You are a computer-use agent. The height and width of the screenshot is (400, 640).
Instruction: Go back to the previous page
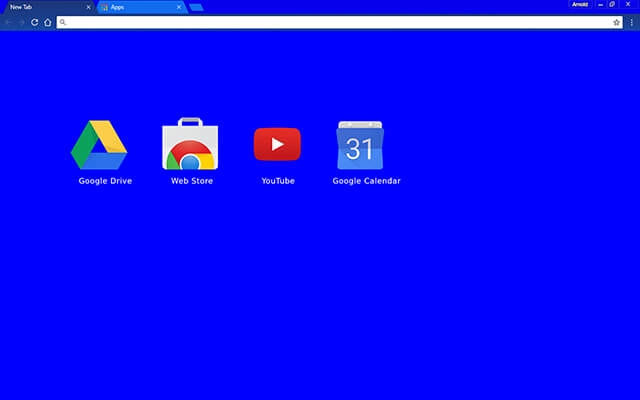(8, 22)
